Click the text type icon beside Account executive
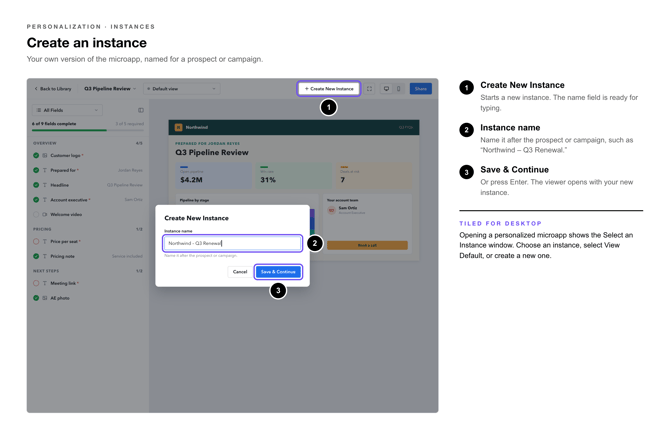The image size is (670, 430). (x=44, y=200)
